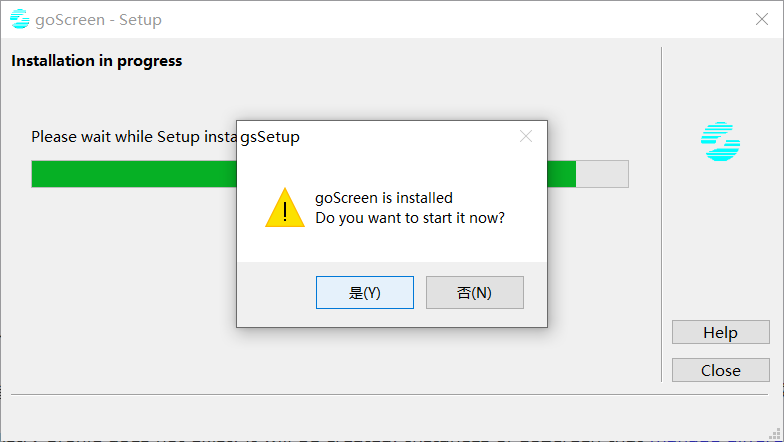Click the "goScreen - Setup" window title text
Viewport: 784px width, 442px height.
[x=99, y=20]
